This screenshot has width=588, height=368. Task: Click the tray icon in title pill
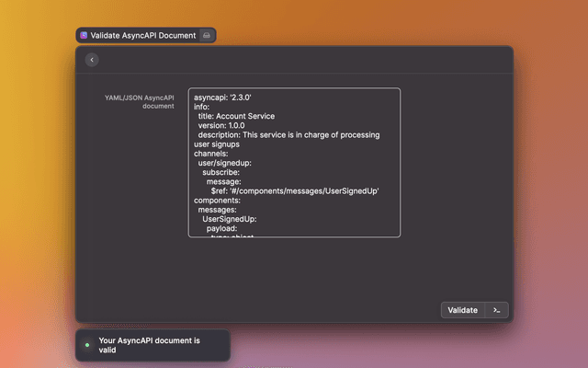pos(207,35)
